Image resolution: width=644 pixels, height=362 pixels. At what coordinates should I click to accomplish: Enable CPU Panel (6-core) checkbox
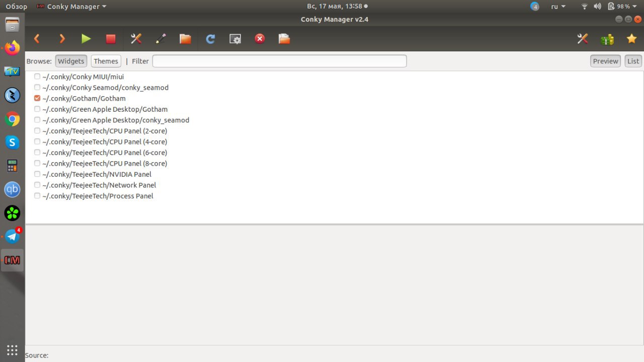pos(37,152)
